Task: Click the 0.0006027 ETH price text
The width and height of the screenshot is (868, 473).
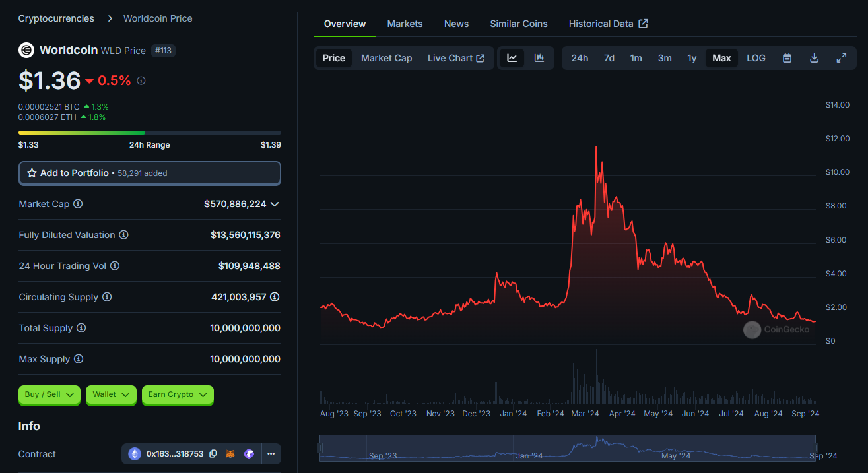Action: tap(48, 117)
